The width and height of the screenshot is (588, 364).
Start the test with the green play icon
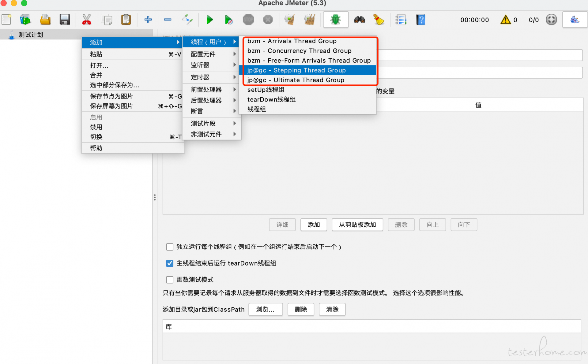209,20
